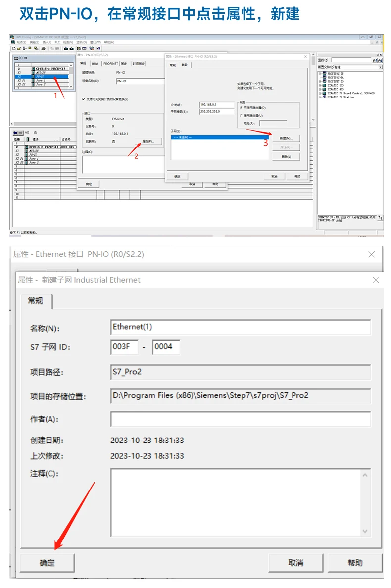
Task: Click the down scroll arrow in 注释 text area
Action: 365,531
